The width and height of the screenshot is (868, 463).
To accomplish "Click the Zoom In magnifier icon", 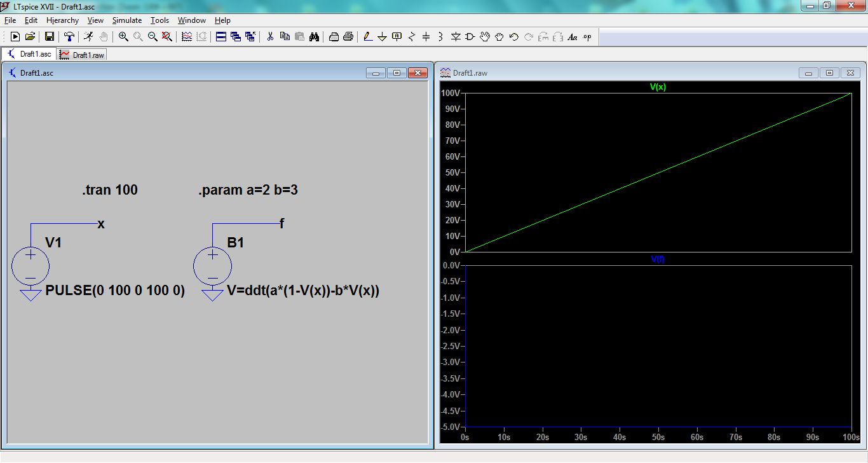I will (x=123, y=37).
